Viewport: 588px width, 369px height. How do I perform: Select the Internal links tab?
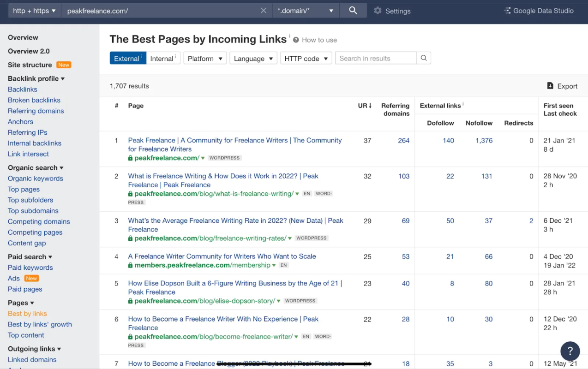pos(163,58)
